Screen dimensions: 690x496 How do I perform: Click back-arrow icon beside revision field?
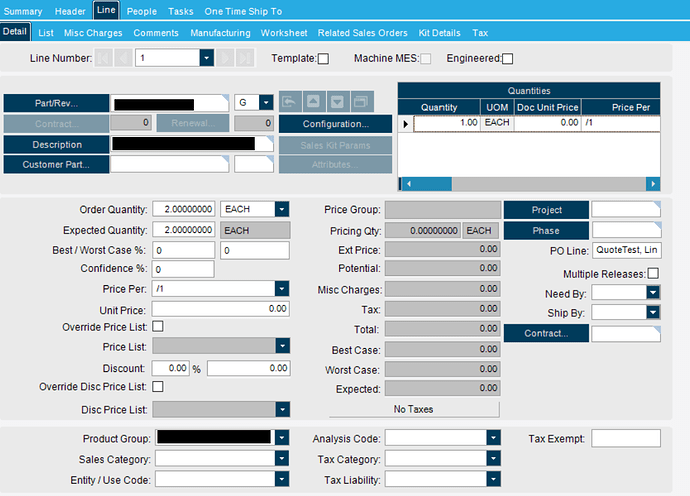pyautogui.click(x=290, y=102)
